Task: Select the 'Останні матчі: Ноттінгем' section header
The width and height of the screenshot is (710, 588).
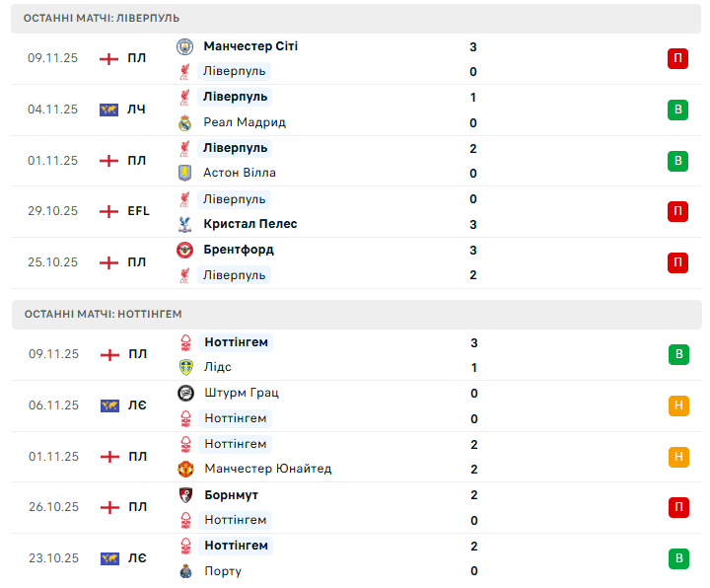Action: [x=104, y=314]
